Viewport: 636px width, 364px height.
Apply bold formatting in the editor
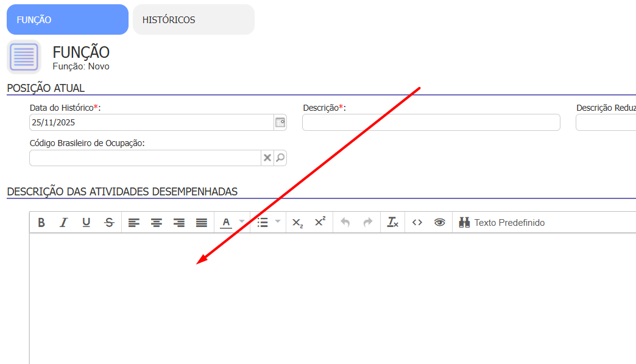click(x=41, y=223)
